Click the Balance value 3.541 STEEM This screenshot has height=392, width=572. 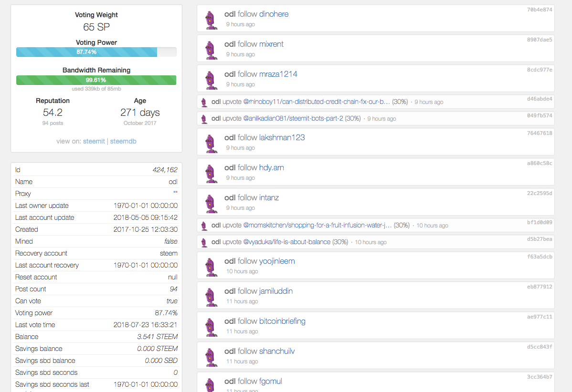(x=157, y=337)
